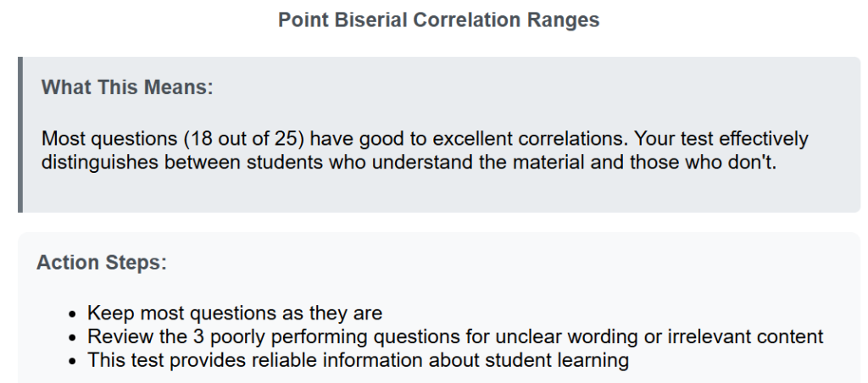The height and width of the screenshot is (383, 868).
Task: Click the dark accent bar beside What This Means
Action: (20, 135)
